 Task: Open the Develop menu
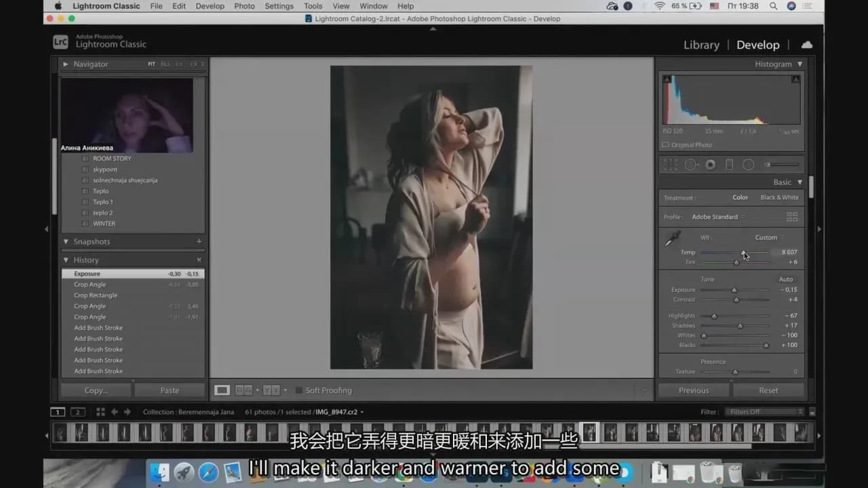click(x=210, y=6)
